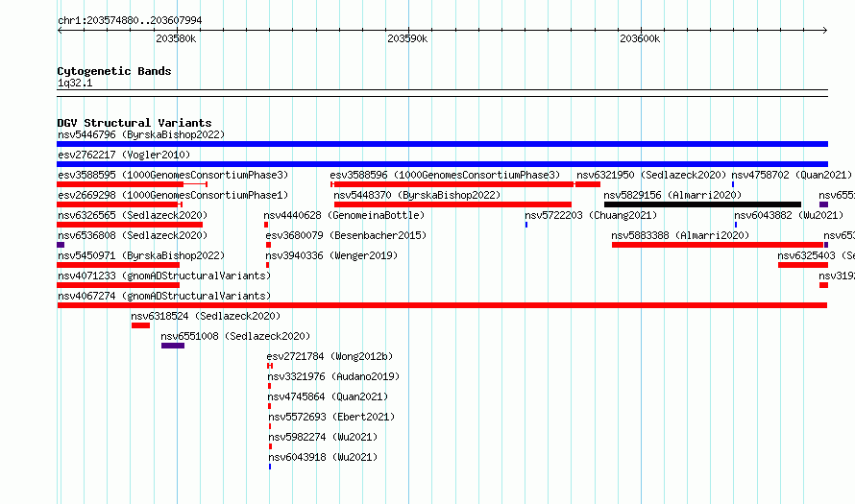Click nsv5722203 (Chuang2021) label
The image size is (855, 504).
(591, 215)
